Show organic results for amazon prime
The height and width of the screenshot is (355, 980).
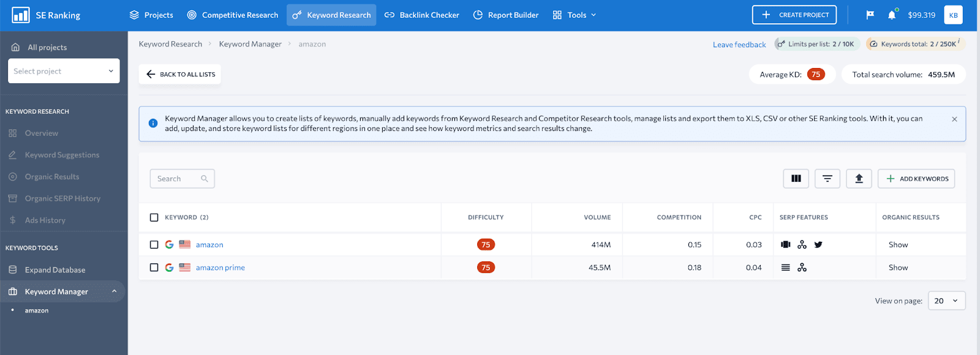pos(899,267)
